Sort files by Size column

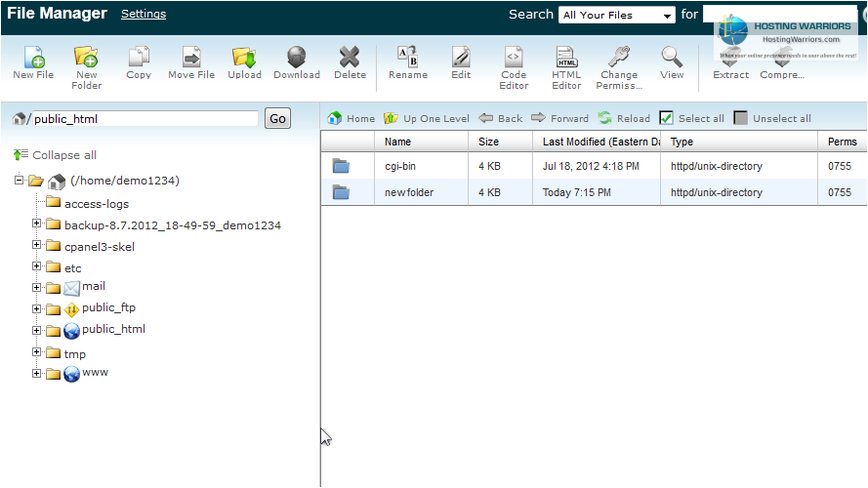501,142
